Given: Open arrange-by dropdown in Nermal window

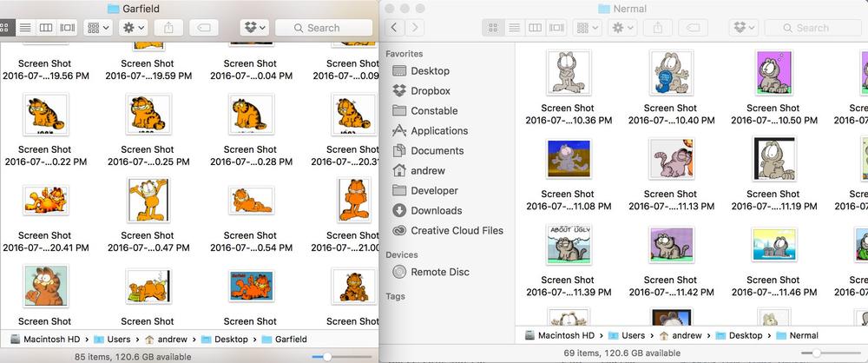Looking at the screenshot, I should pos(588,27).
